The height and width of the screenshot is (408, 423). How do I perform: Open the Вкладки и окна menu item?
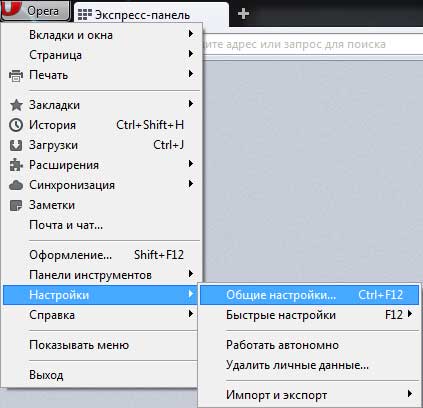pyautogui.click(x=102, y=35)
